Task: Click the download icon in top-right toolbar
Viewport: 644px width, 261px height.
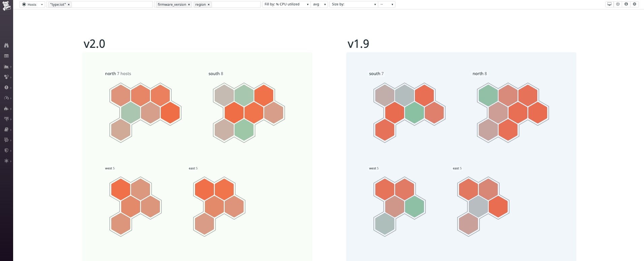Action: [x=618, y=4]
